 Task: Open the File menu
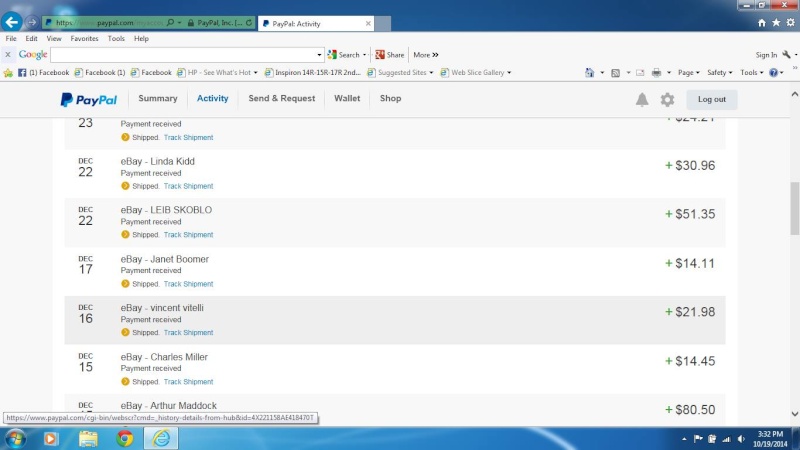point(11,38)
